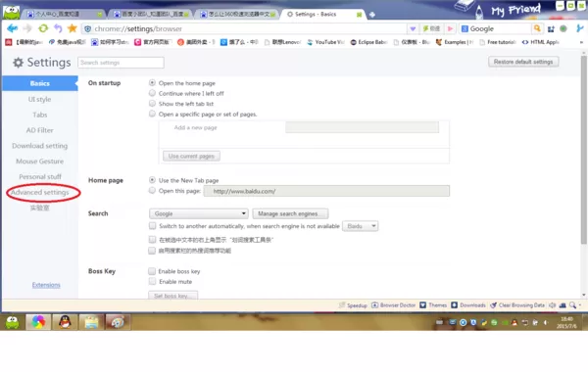Switch to the Settings - Basics tab
Viewport: 588px width, 372px height.
321,15
